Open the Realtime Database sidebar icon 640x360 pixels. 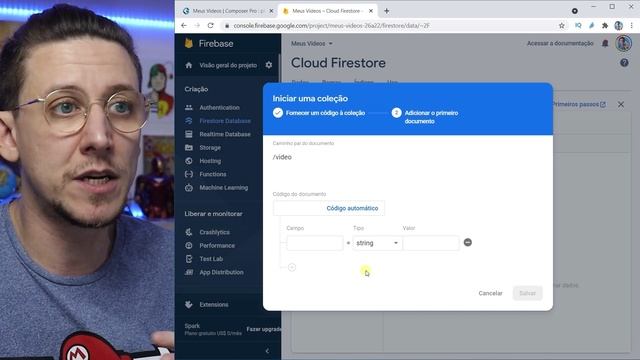pyautogui.click(x=189, y=134)
